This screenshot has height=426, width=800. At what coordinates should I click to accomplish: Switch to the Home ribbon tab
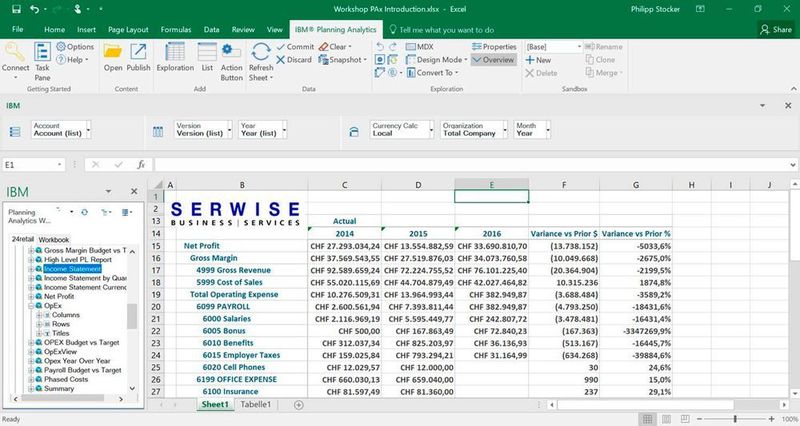(54, 30)
